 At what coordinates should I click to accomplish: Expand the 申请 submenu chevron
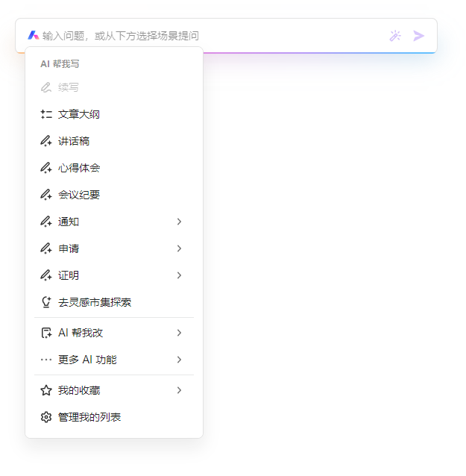pyautogui.click(x=179, y=248)
